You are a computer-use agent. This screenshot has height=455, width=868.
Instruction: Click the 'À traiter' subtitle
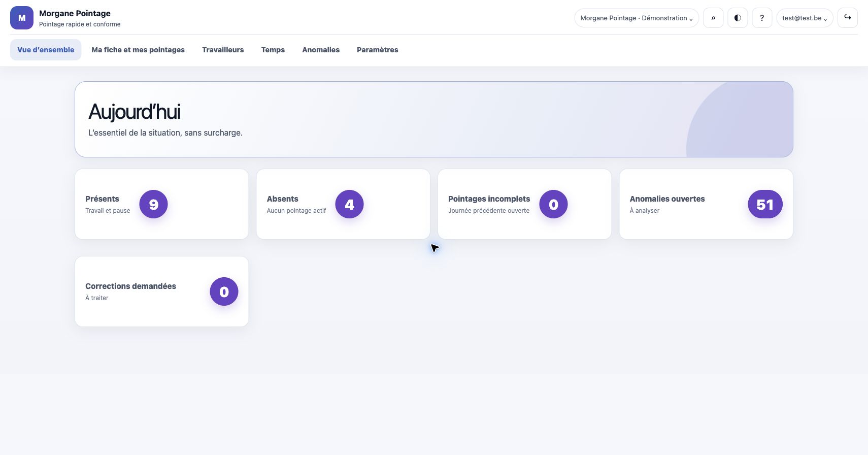[97, 298]
